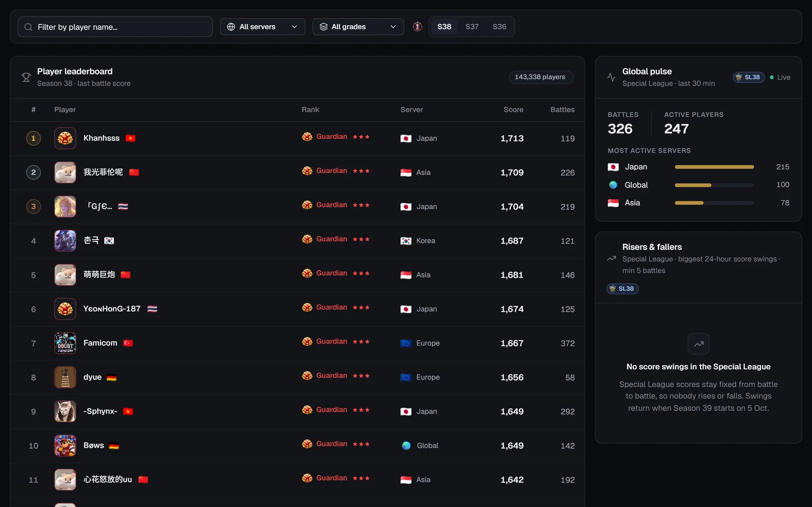The height and width of the screenshot is (507, 812).
Task: Click the pulse icon by Global pulse
Action: pyautogui.click(x=611, y=77)
